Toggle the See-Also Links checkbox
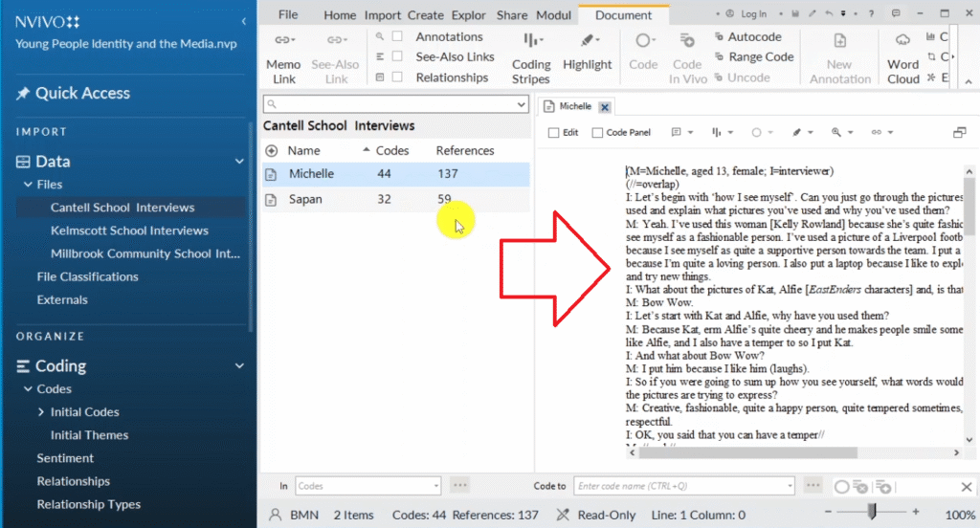The image size is (980, 528). coord(397,56)
